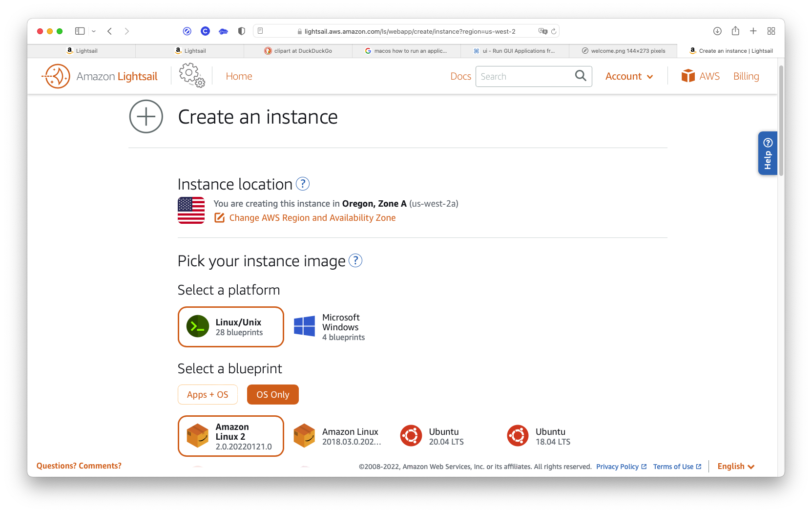Click the privacy shield icon in toolbar
Viewport: 812px width, 513px height.
241,31
